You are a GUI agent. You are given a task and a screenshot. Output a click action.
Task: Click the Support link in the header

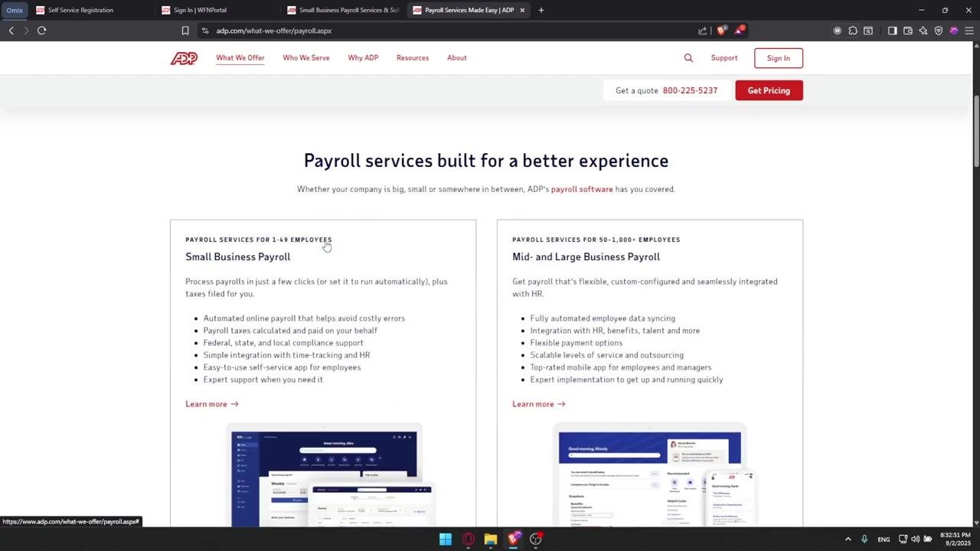click(724, 58)
